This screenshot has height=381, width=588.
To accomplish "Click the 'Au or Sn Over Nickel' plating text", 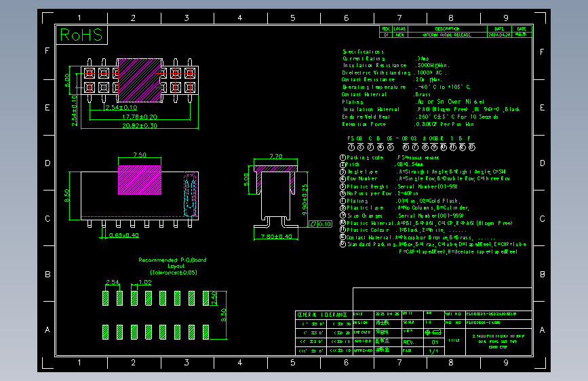I will coord(450,102).
